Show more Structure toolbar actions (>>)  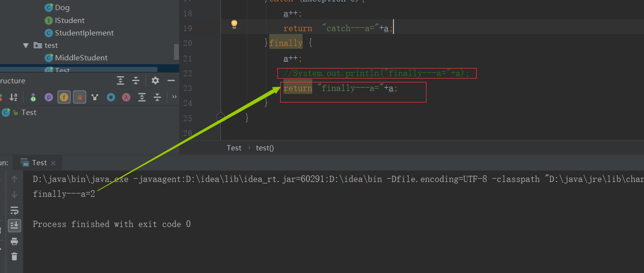pos(174,97)
